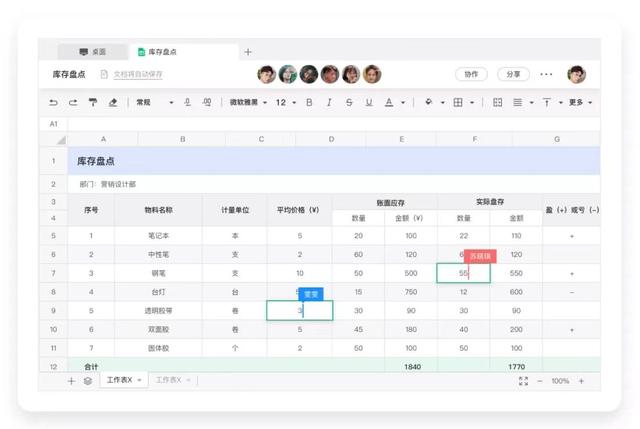Click the 分享 button
Image resolution: width=640 pixels, height=429 pixels.
pos(513,74)
